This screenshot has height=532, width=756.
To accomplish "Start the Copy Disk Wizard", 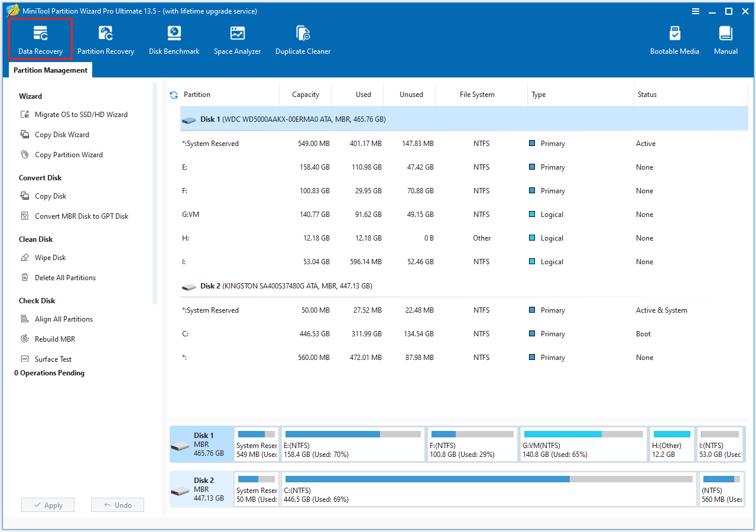I will click(60, 134).
